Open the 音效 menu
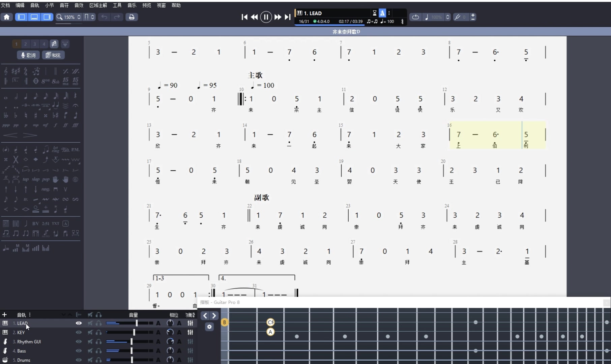This screenshot has width=611, height=364. pos(79,5)
